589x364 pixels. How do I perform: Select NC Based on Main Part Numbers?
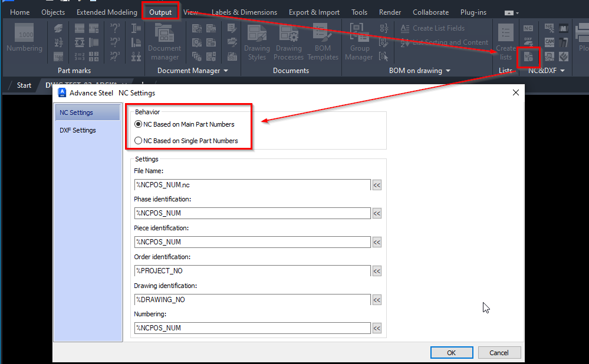[x=137, y=124]
